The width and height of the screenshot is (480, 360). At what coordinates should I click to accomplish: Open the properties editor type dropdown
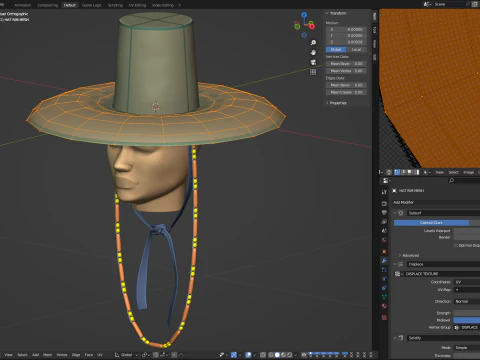[386, 181]
